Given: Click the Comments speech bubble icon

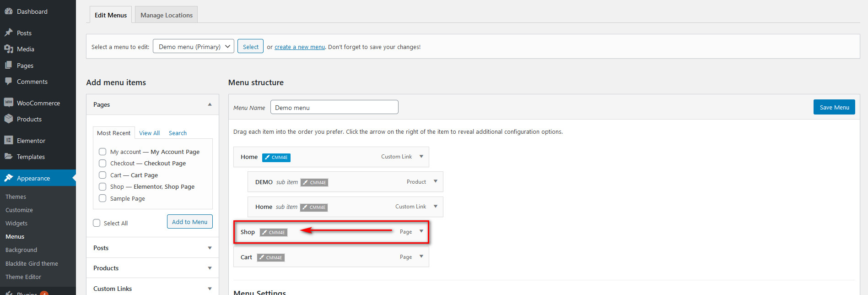Looking at the screenshot, I should pyautogui.click(x=9, y=82).
